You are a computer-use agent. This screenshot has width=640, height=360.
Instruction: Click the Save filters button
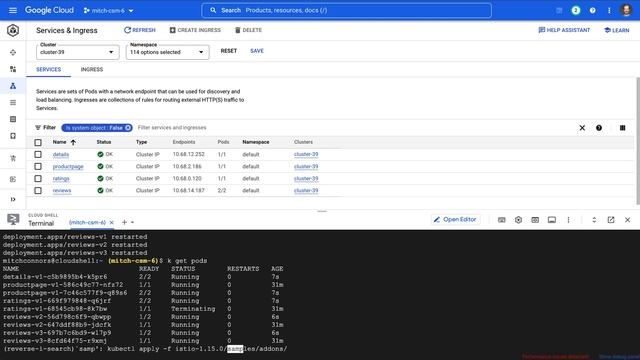257,51
